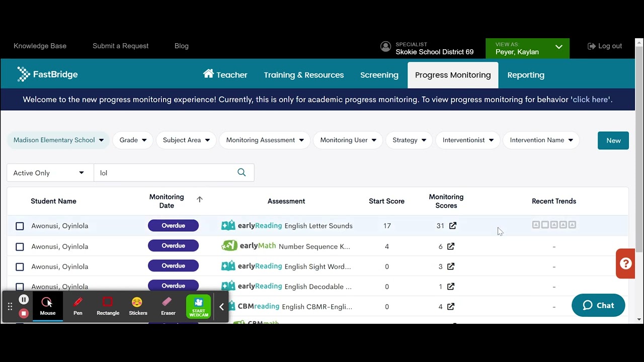Click the Student Name column header
The image size is (644, 362).
click(x=53, y=201)
